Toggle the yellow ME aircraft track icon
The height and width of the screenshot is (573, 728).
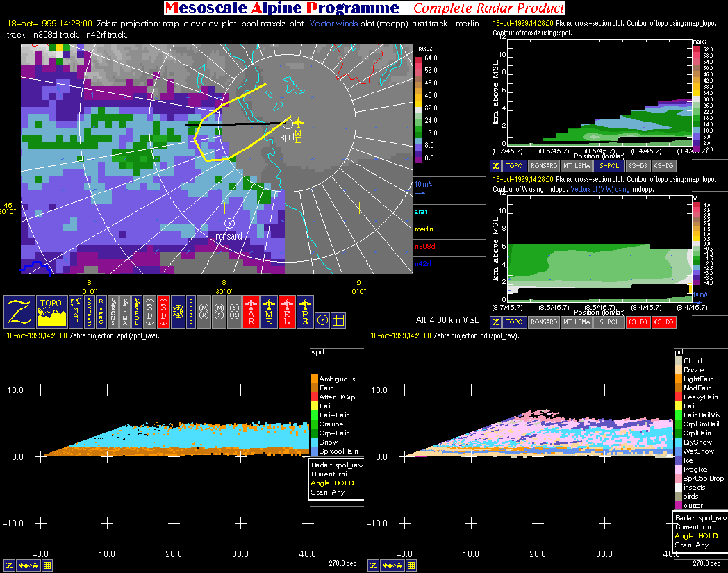click(269, 312)
